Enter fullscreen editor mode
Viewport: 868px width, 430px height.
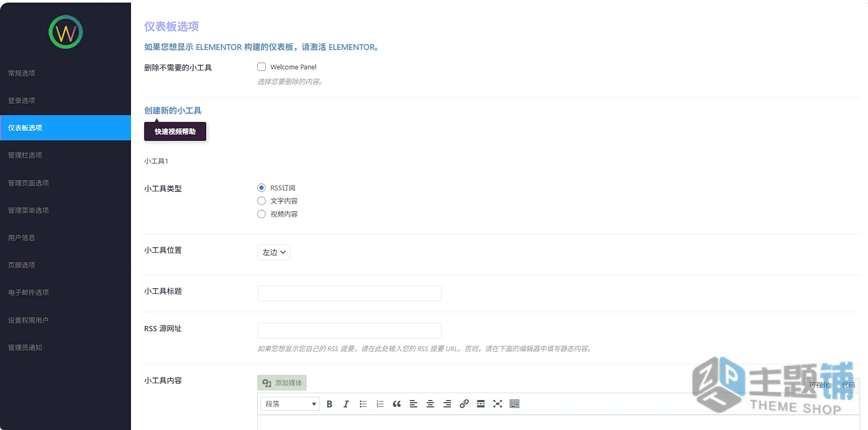498,404
